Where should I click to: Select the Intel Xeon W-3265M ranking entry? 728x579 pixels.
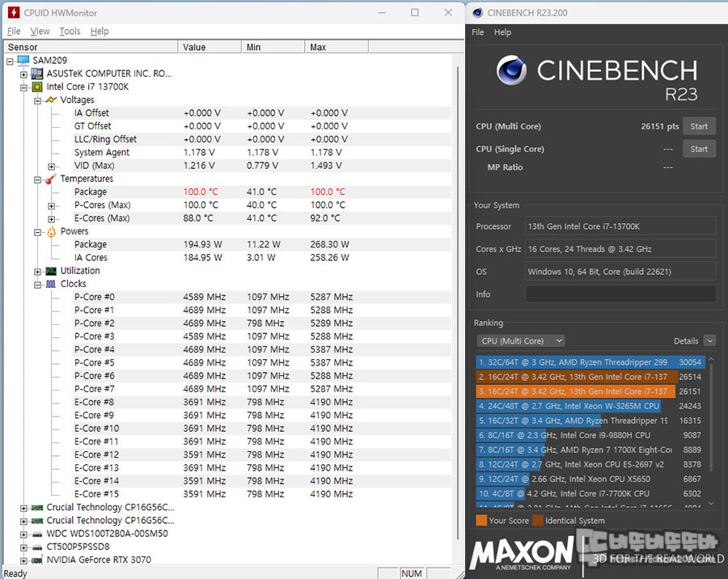tap(589, 406)
